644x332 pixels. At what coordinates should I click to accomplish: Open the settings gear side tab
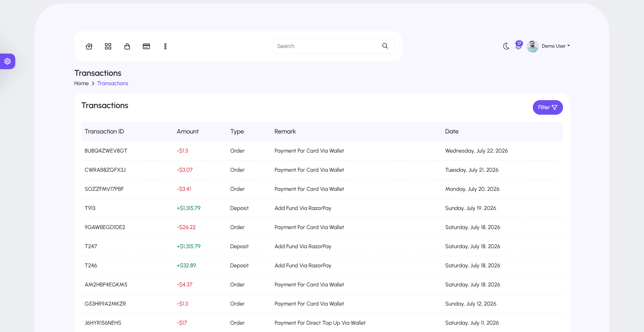coord(7,62)
